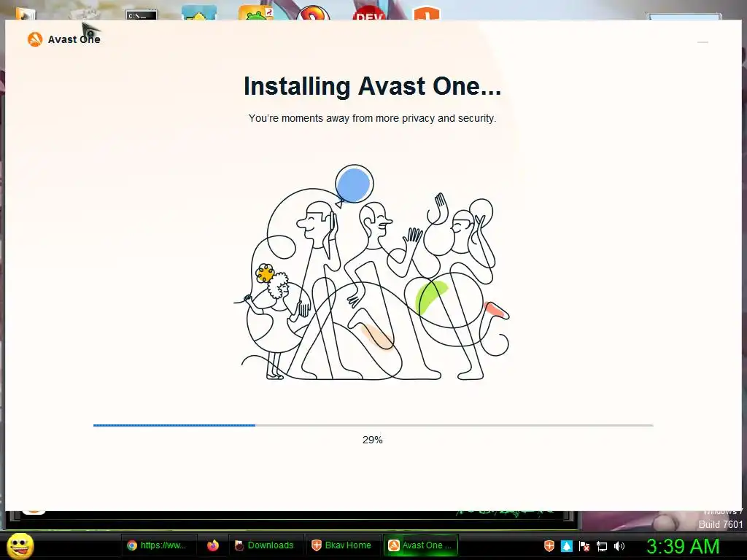Click the Avast One logo icon
The width and height of the screenshot is (747, 560).
point(35,39)
